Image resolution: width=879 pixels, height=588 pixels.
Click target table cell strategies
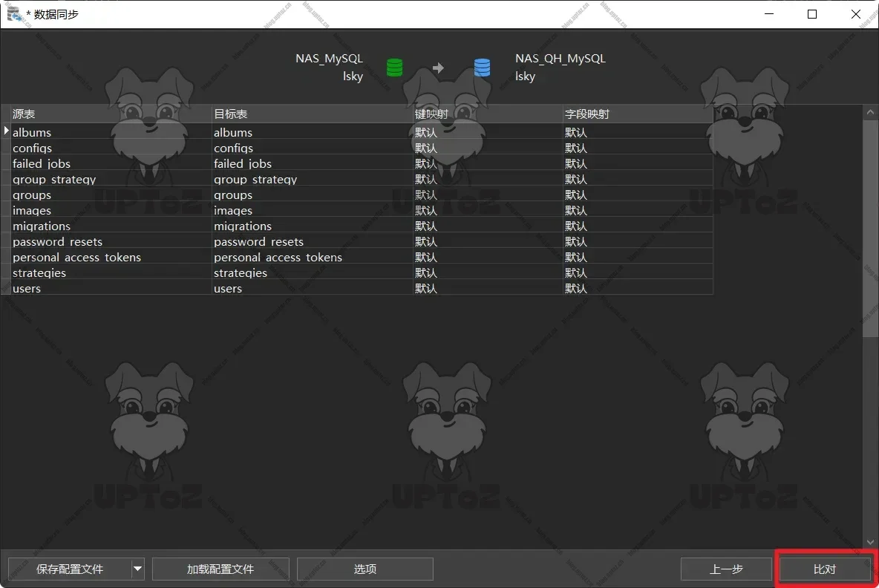(313, 273)
